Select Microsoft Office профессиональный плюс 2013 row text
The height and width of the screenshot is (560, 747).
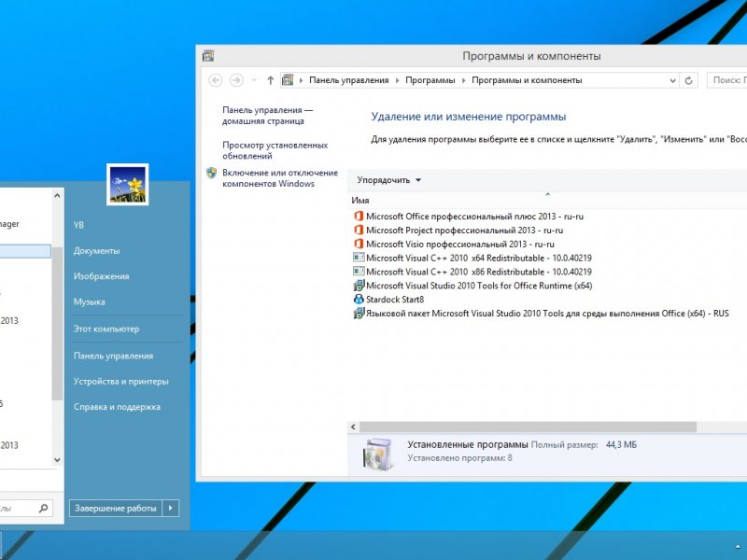[x=474, y=217]
